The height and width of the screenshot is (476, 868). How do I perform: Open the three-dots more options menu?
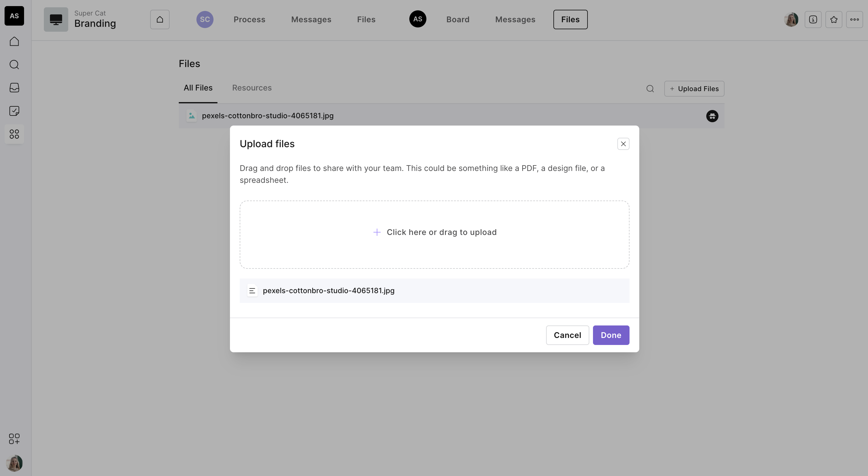(x=854, y=20)
